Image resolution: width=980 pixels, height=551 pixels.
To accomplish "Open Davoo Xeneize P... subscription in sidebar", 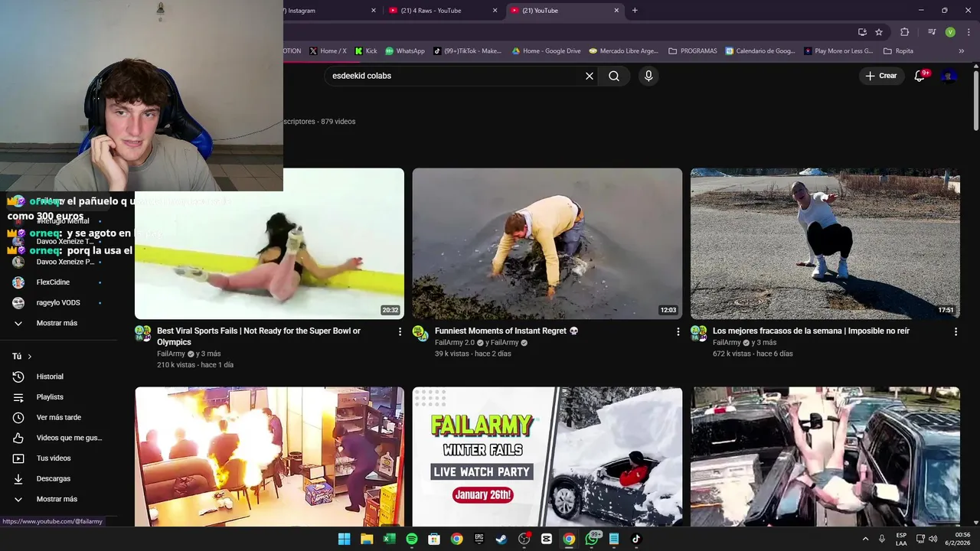I will click(58, 262).
